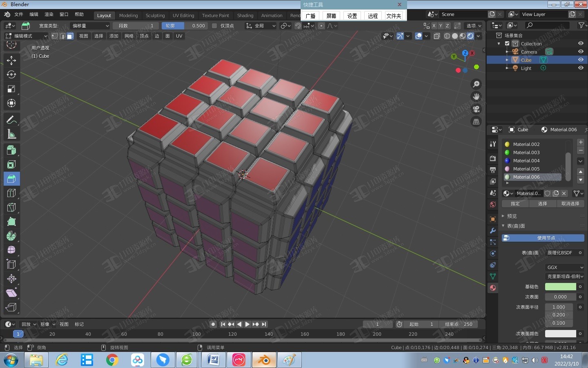
Task: Select the active Bevel tool
Action: point(11,179)
